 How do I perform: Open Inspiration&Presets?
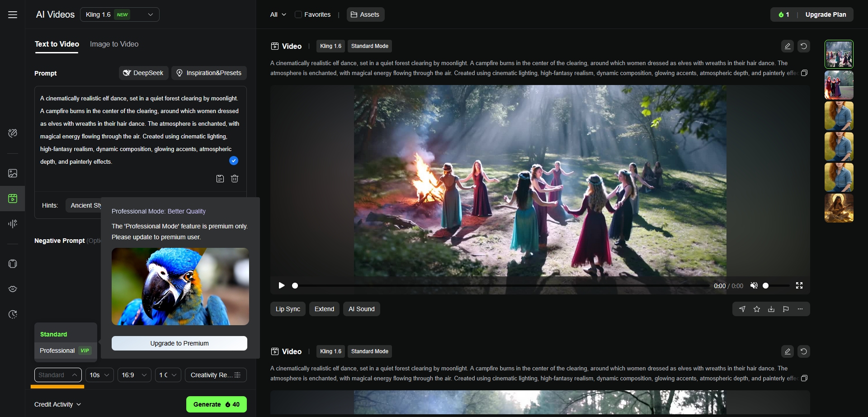click(x=209, y=73)
